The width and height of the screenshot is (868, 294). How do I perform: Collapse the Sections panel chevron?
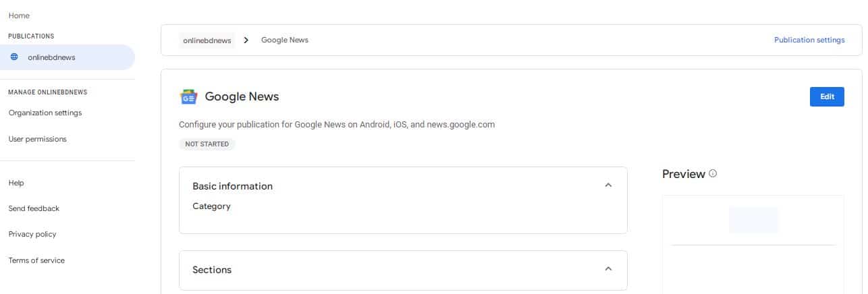608,269
